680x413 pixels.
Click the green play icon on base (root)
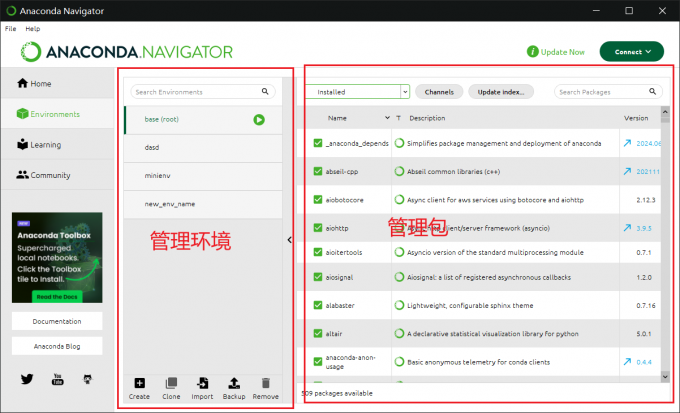259,120
